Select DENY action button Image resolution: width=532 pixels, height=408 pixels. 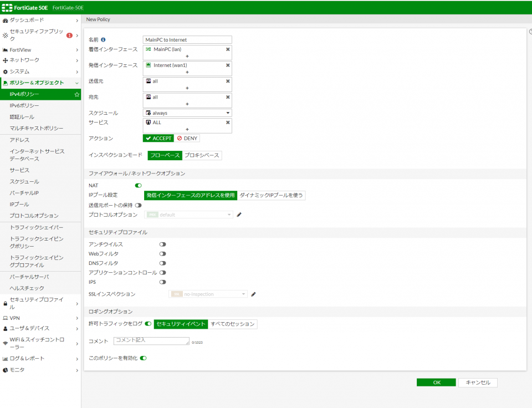coord(187,139)
